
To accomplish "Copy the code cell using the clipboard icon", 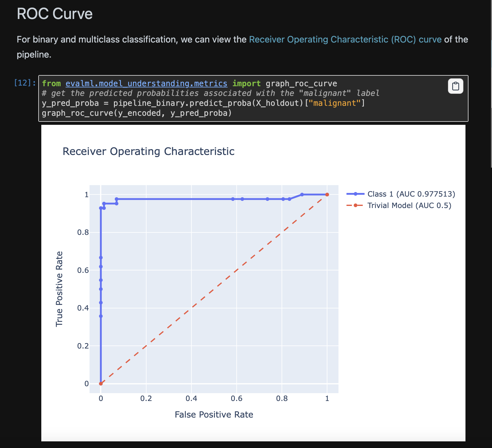I will click(x=455, y=87).
